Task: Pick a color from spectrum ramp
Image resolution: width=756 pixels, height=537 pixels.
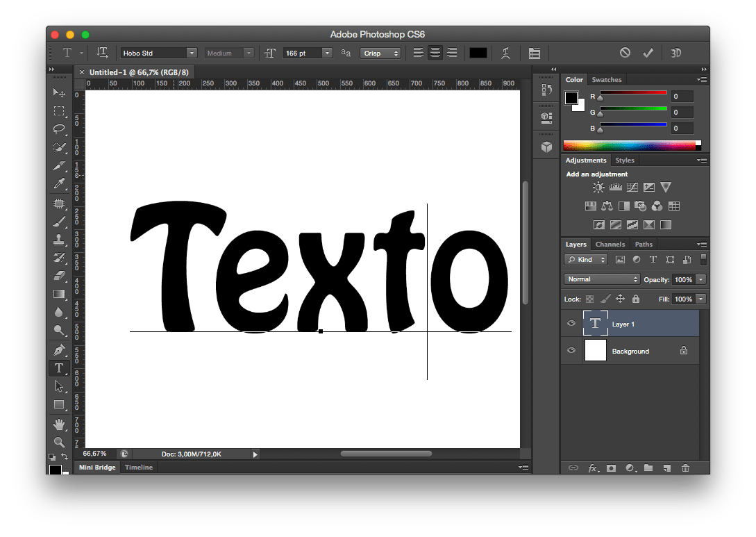Action: (x=632, y=145)
